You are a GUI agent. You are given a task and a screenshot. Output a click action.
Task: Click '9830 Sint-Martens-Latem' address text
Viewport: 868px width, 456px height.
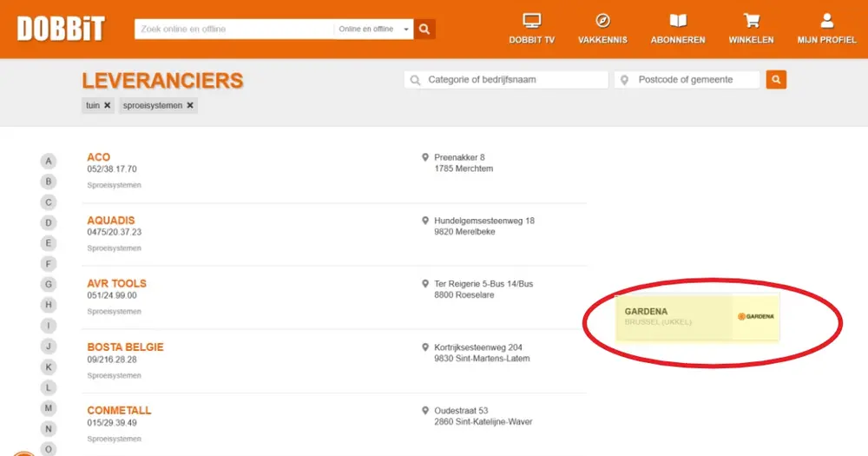click(x=482, y=359)
